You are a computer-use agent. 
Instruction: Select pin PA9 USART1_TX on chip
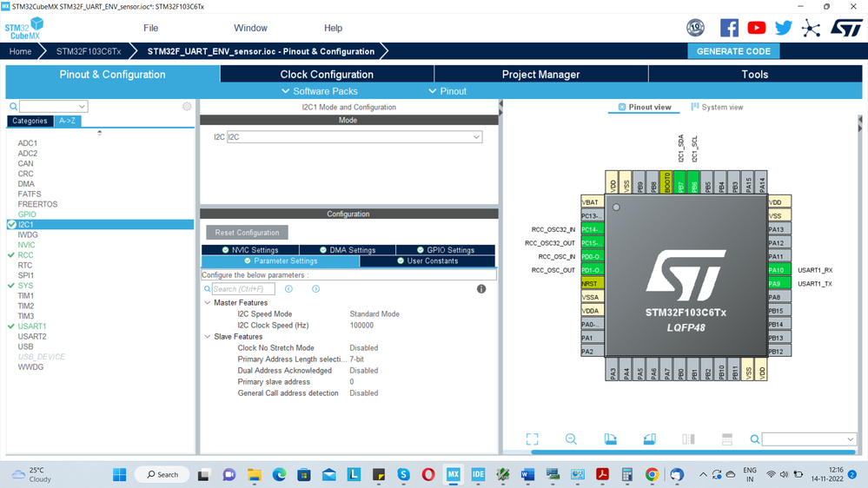pos(779,283)
